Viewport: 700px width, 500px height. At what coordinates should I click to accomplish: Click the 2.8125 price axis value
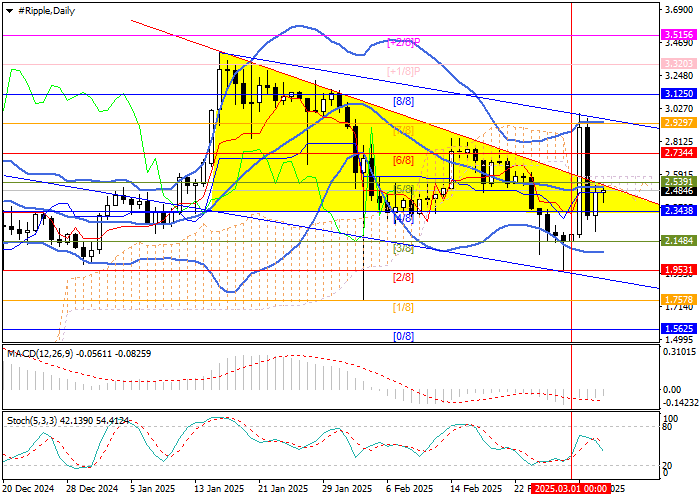[679, 142]
